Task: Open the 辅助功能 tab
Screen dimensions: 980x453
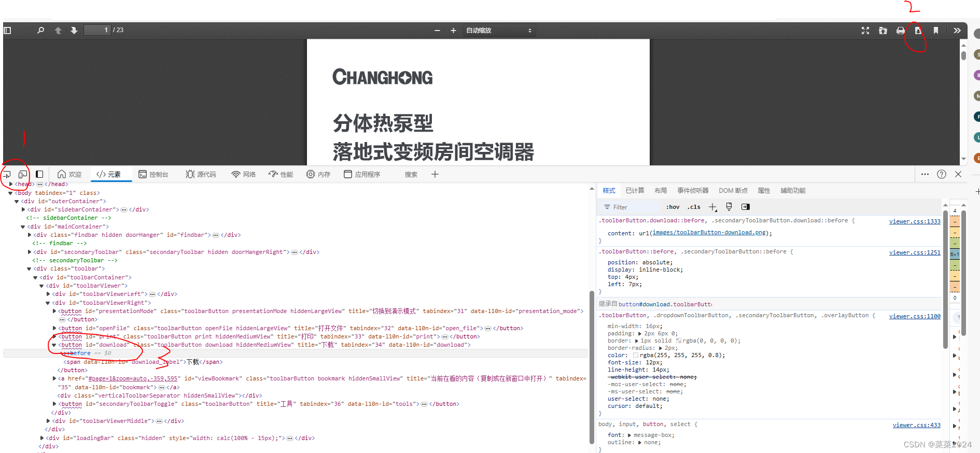Action: pos(793,191)
